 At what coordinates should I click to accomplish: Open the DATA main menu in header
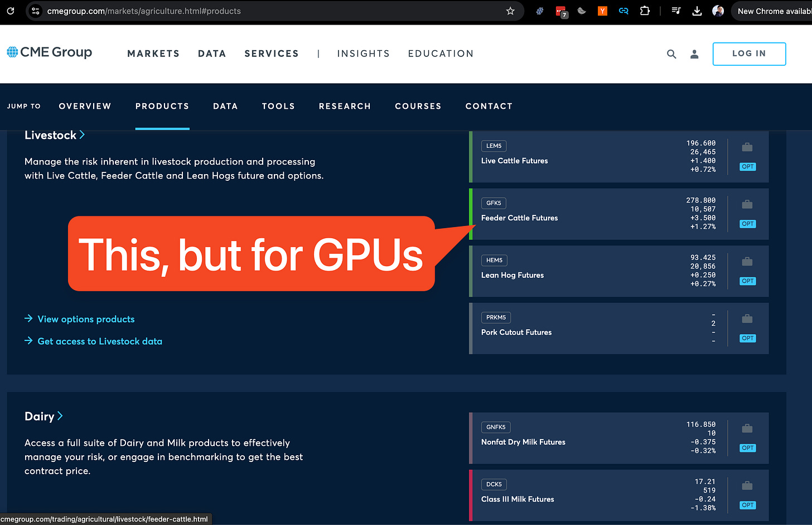[x=212, y=54]
